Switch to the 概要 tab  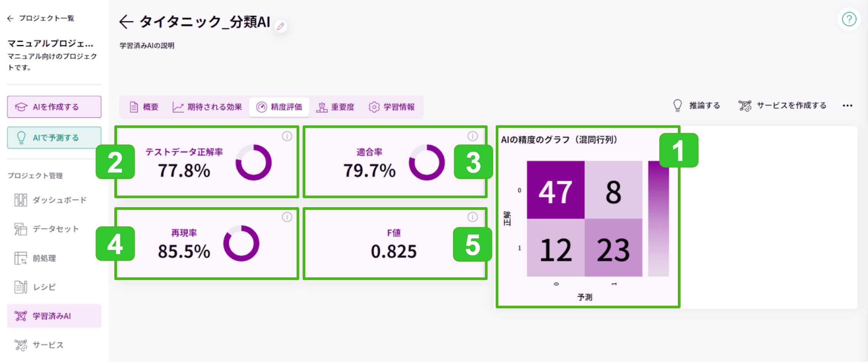click(144, 107)
